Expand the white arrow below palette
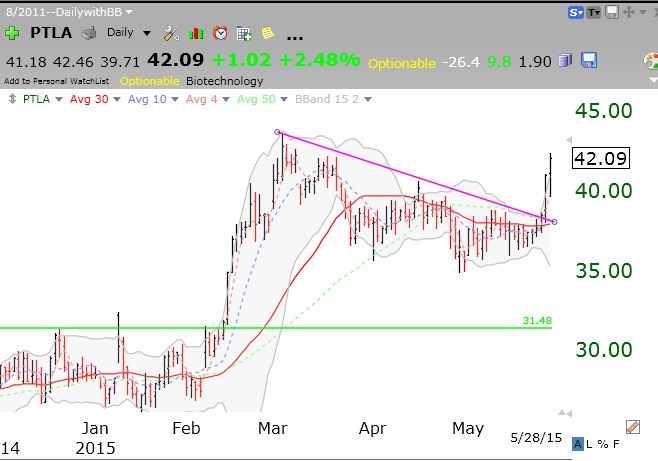This screenshot has height=461, width=658. (x=653, y=79)
